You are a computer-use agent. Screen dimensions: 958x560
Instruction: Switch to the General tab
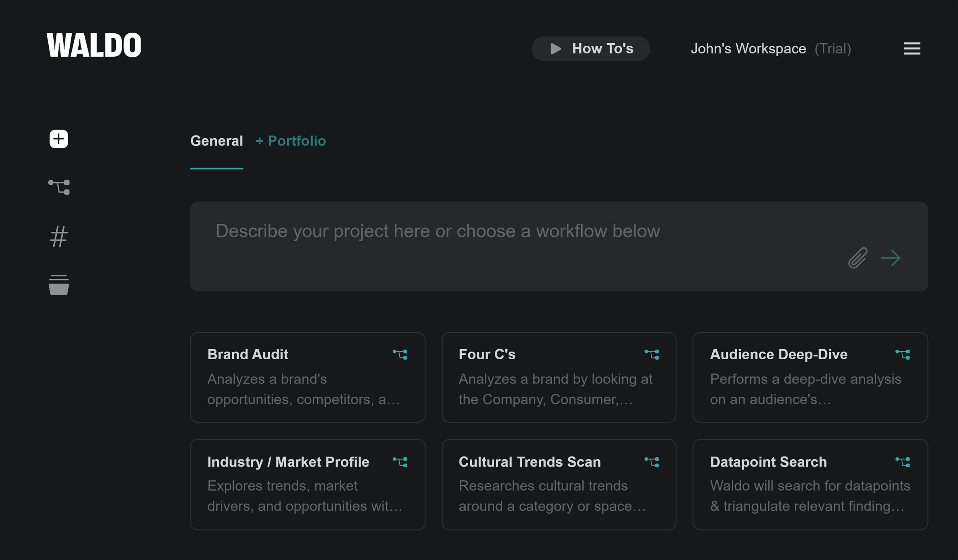[217, 141]
